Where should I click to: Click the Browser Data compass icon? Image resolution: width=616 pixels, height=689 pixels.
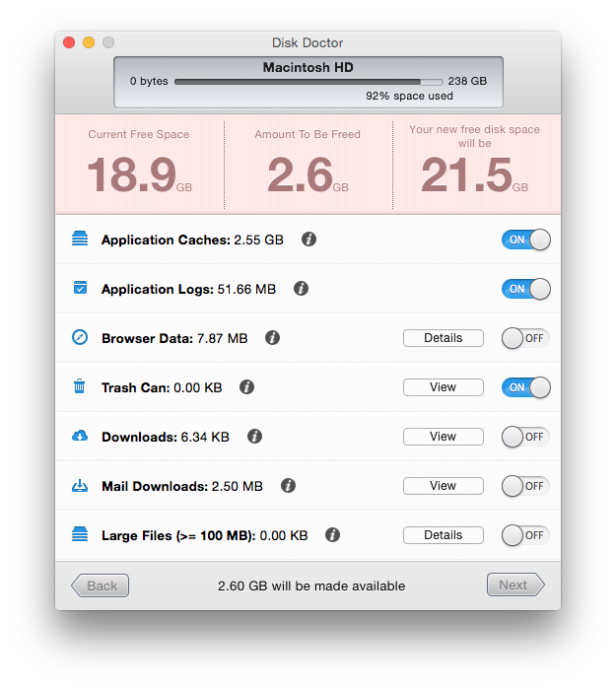coord(80,337)
